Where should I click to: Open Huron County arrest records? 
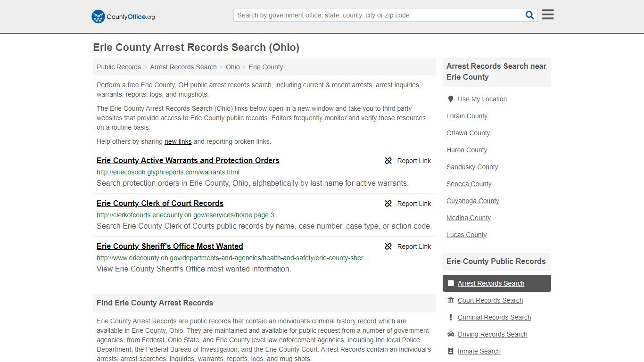click(x=467, y=150)
